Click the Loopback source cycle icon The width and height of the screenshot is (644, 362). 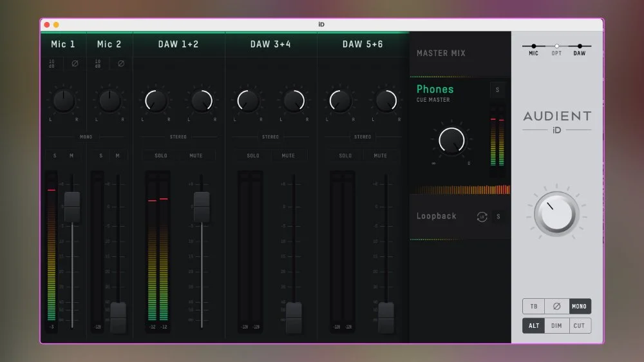[482, 216]
